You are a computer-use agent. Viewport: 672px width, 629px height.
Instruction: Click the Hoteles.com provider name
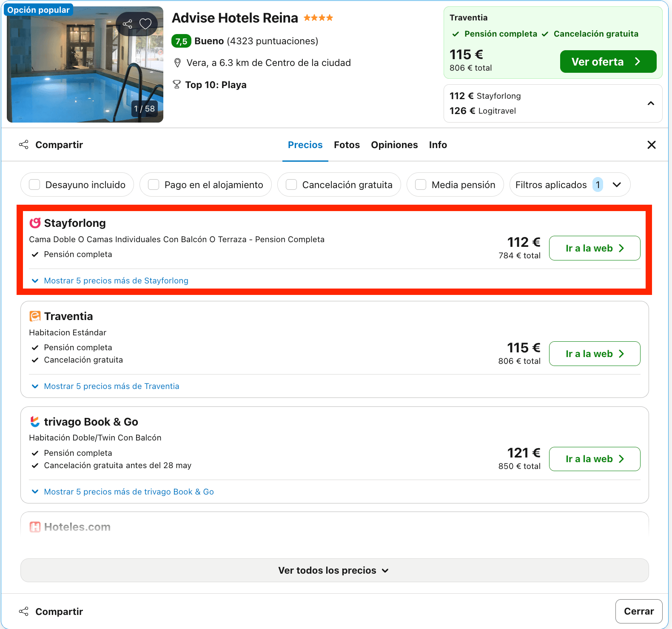click(77, 527)
